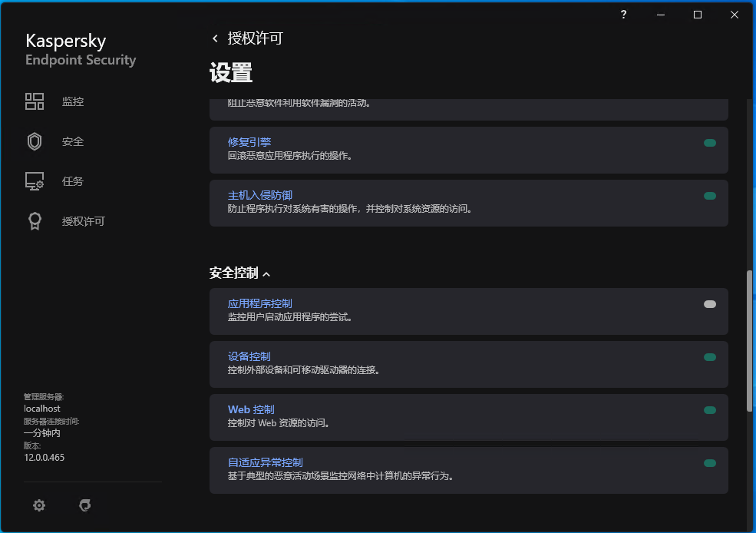Open the 自适应异常控制 settings link
This screenshot has height=533, width=756.
click(x=266, y=462)
